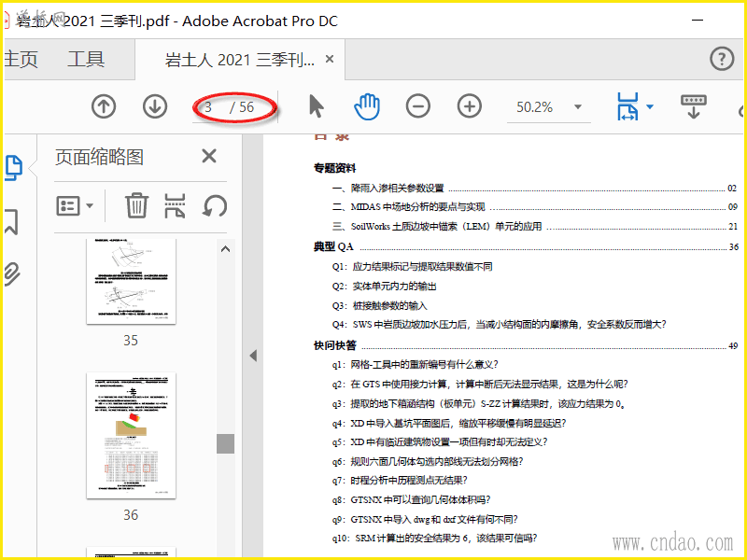Click Q3: 桩接触参数的输入
Image resolution: width=747 pixels, height=560 pixels.
coord(380,305)
